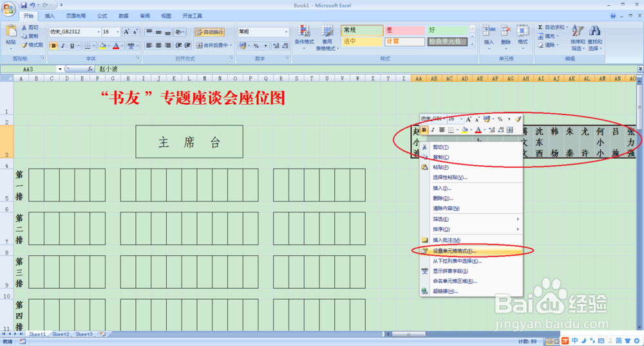Click decrease decimal icon in ribbon

tap(285, 46)
